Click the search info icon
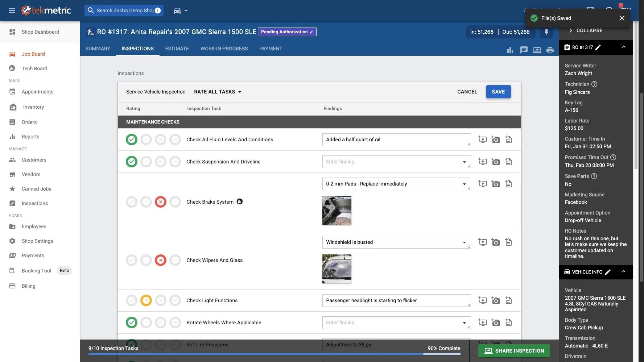Image resolution: width=644 pixels, height=362 pixels. click(158, 11)
